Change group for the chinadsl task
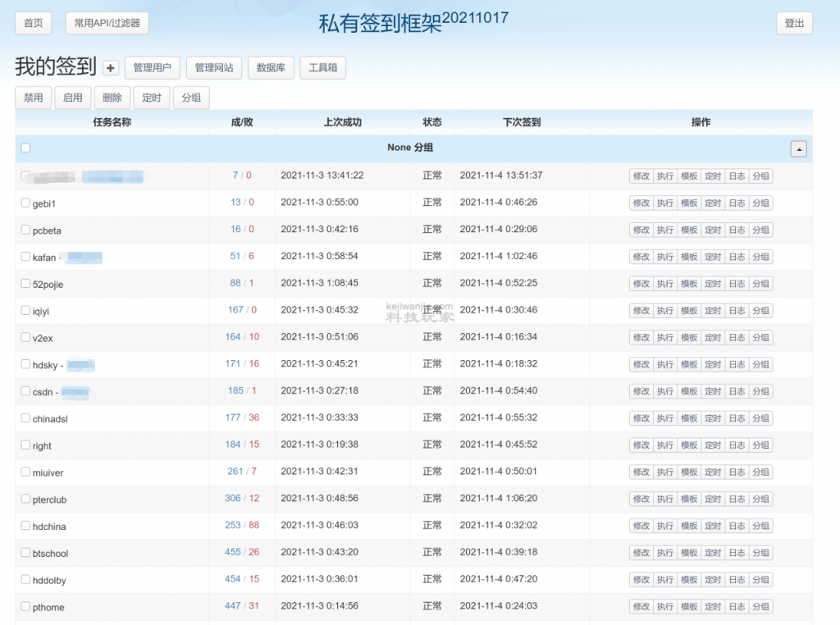 coord(760,417)
